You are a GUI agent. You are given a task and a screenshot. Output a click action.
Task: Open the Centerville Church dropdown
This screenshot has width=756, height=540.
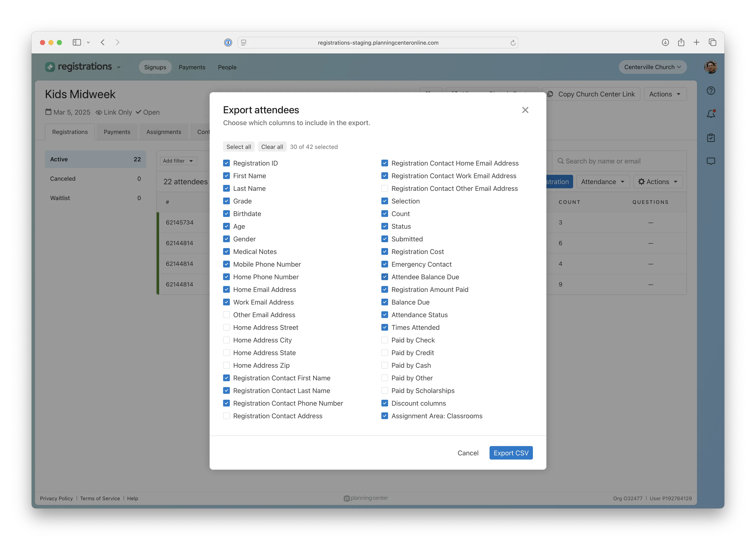pos(652,67)
